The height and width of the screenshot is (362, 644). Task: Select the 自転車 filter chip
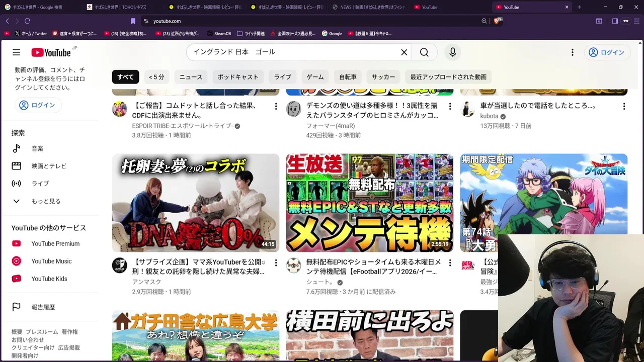[348, 77]
